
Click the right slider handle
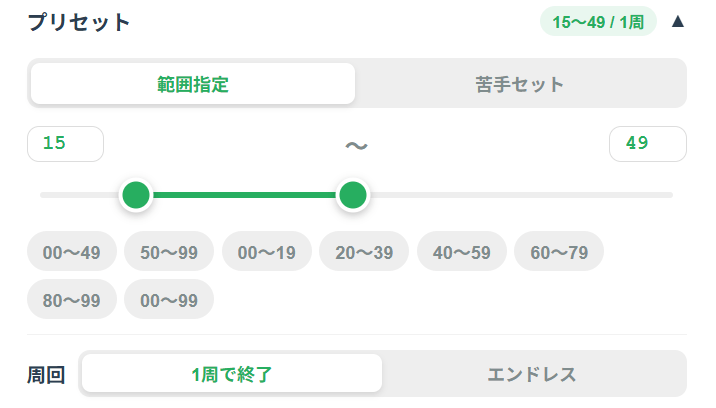coord(351,195)
